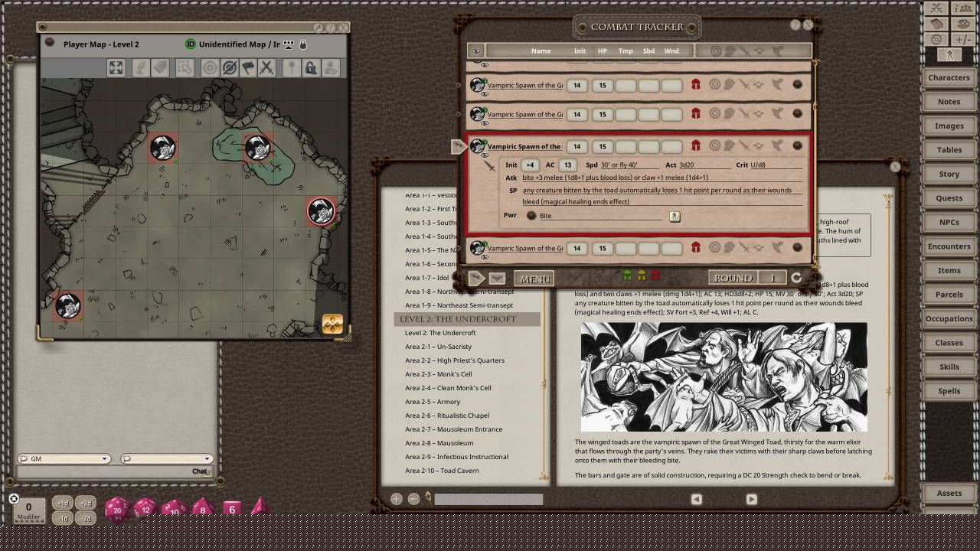Image resolution: width=980 pixels, height=551 pixels.
Task: Click the crossed swords icon in map toolbar
Action: [266, 68]
